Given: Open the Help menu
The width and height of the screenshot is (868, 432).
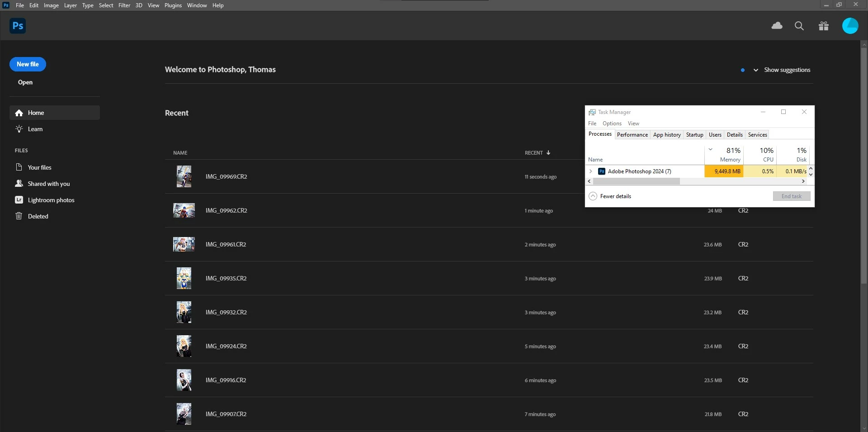Looking at the screenshot, I should pos(218,5).
